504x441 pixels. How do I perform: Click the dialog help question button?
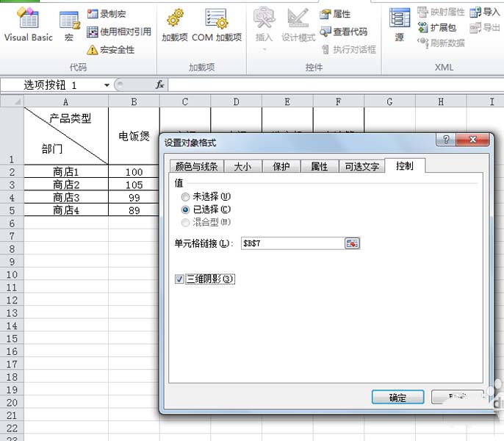point(446,140)
